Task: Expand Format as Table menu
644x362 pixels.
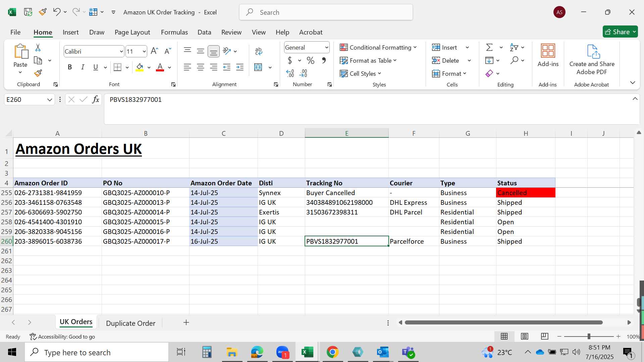Action: (x=368, y=60)
